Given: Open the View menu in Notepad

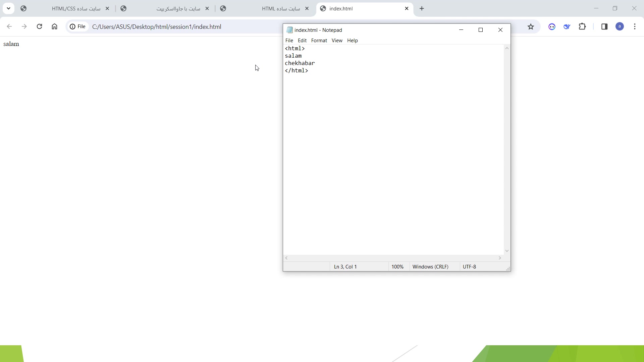Looking at the screenshot, I should pyautogui.click(x=337, y=41).
